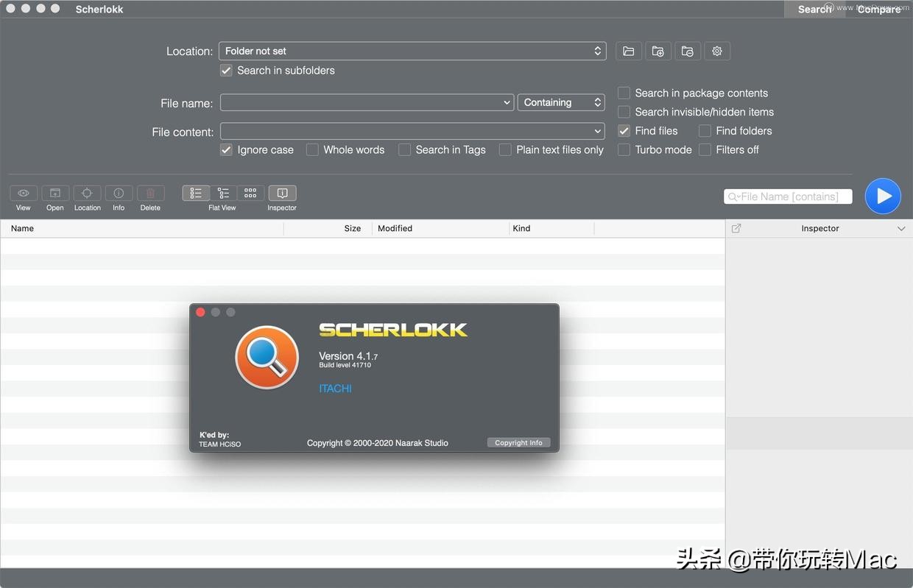Click the Copyright Info button
This screenshot has width=913, height=588.
point(518,442)
